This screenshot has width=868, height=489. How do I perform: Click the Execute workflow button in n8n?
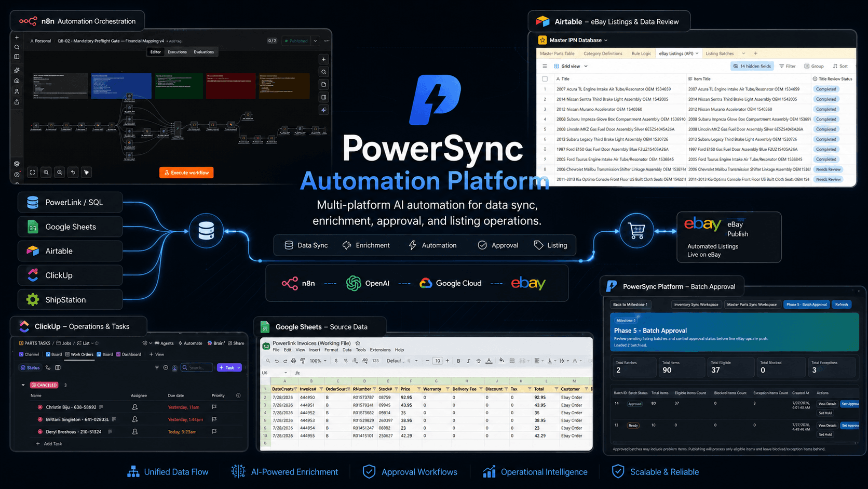tap(186, 173)
